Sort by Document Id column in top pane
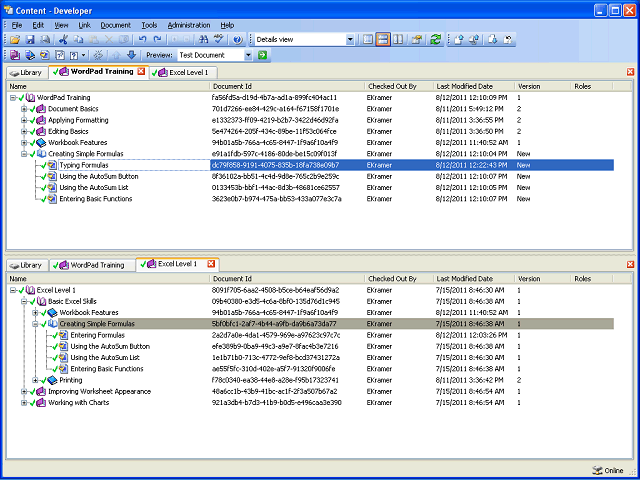The height and width of the screenshot is (480, 640). (287, 87)
